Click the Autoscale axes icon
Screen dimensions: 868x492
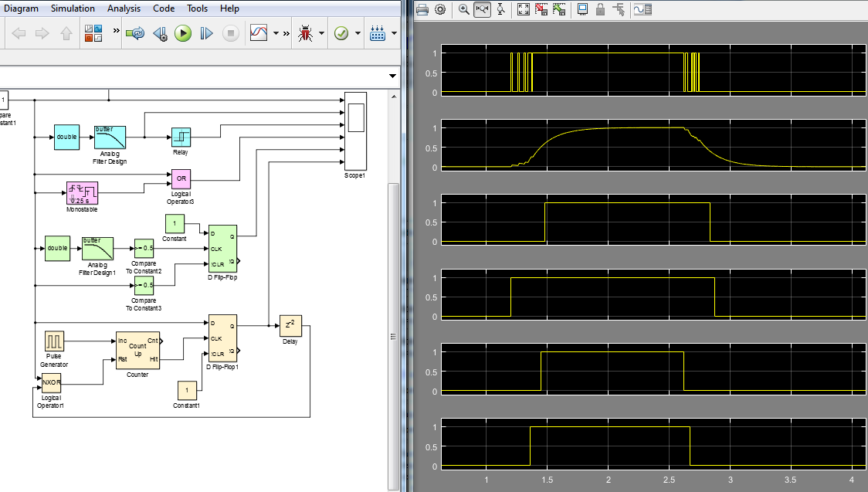click(x=523, y=9)
